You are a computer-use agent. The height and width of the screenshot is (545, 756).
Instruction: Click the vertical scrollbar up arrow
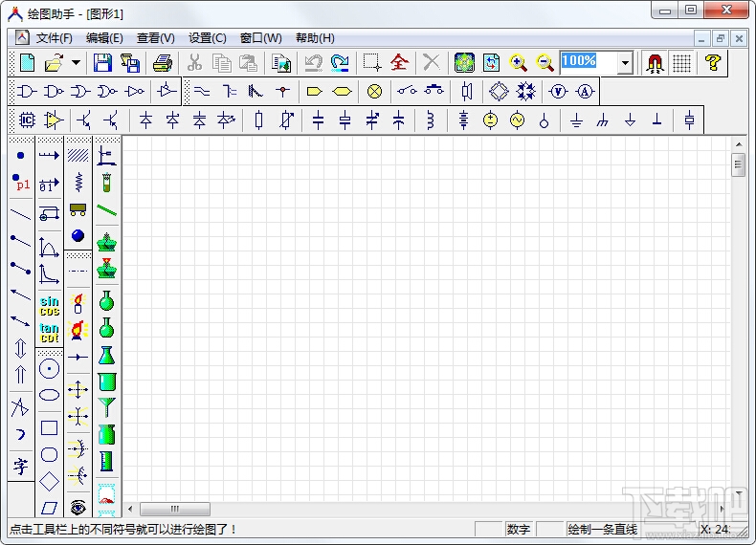click(x=738, y=144)
